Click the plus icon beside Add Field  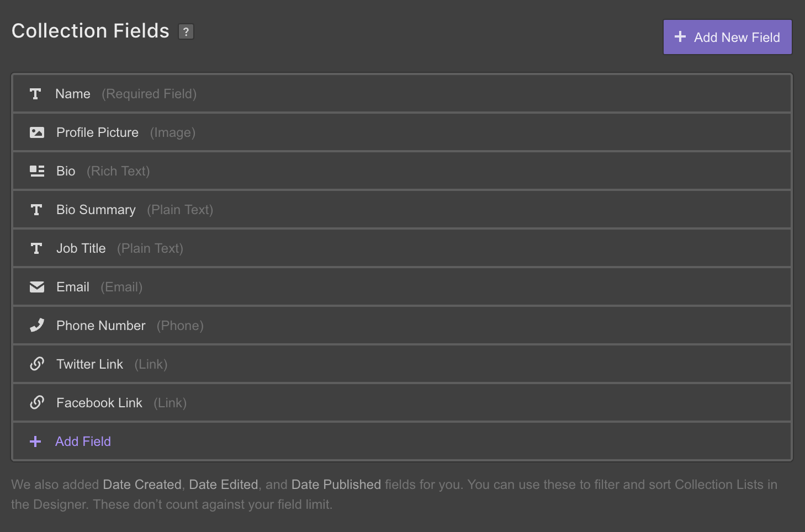coord(35,441)
